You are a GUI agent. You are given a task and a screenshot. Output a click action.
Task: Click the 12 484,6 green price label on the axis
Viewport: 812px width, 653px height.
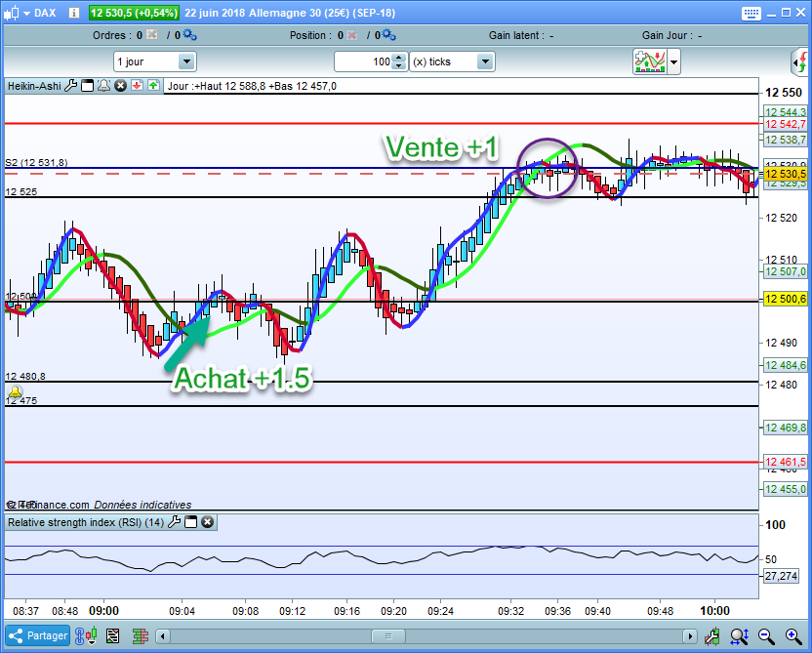(x=786, y=365)
